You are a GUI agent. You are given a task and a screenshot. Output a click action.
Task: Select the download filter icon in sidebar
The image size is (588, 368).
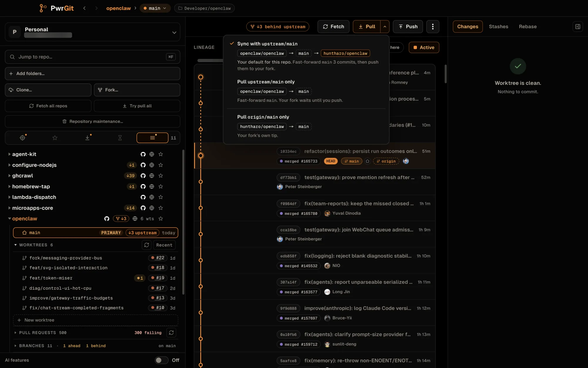(x=87, y=138)
